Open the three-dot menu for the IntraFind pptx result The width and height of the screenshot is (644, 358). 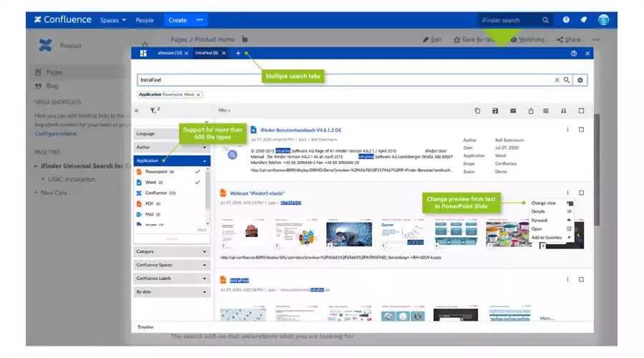pyautogui.click(x=567, y=279)
